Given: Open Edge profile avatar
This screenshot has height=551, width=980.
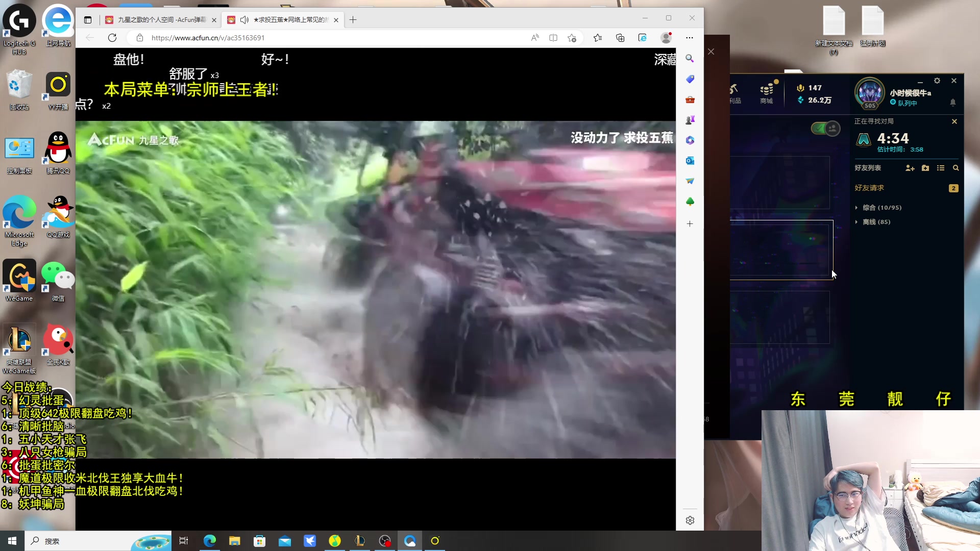Looking at the screenshot, I should point(666,38).
